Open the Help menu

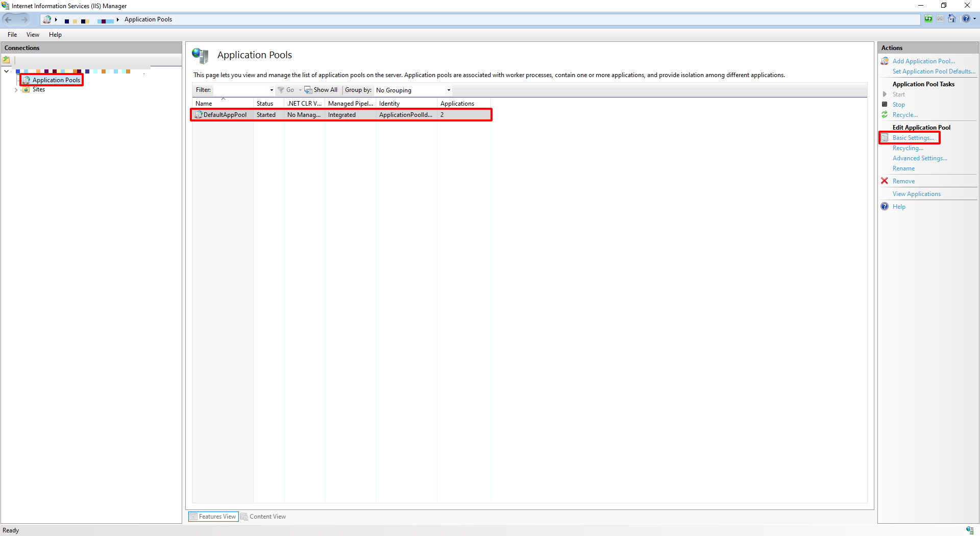click(x=55, y=35)
